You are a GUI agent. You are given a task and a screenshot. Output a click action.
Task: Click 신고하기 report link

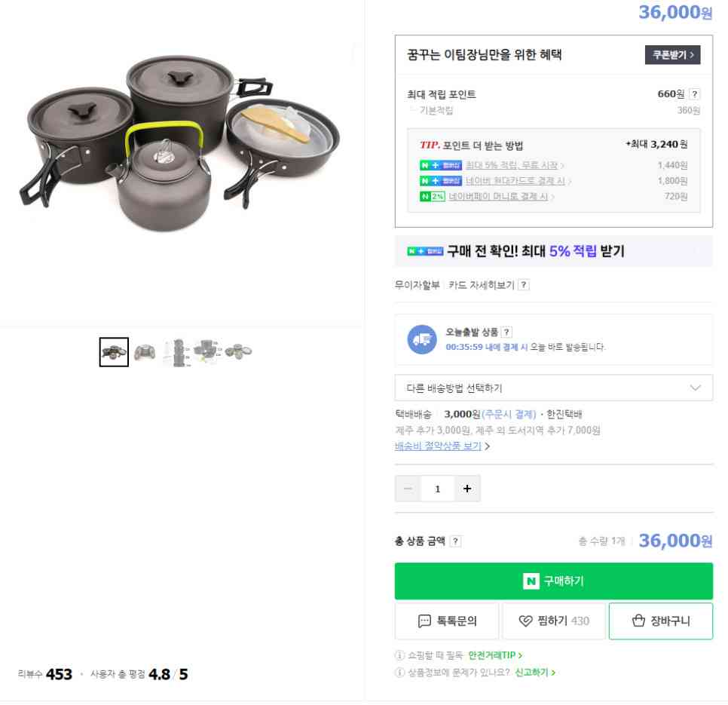click(535, 673)
